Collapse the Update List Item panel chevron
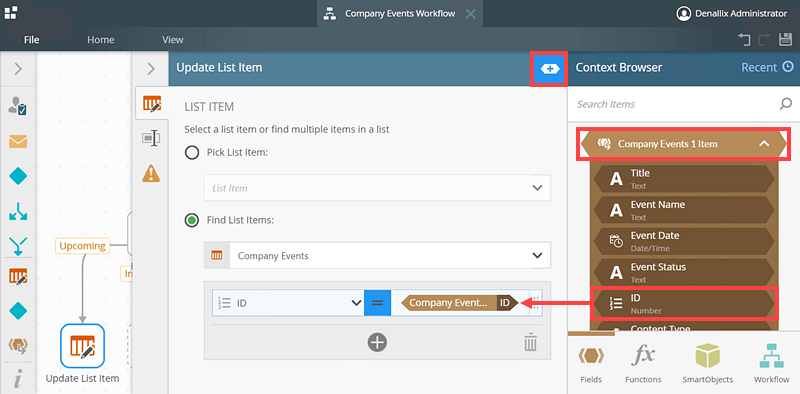 point(151,68)
